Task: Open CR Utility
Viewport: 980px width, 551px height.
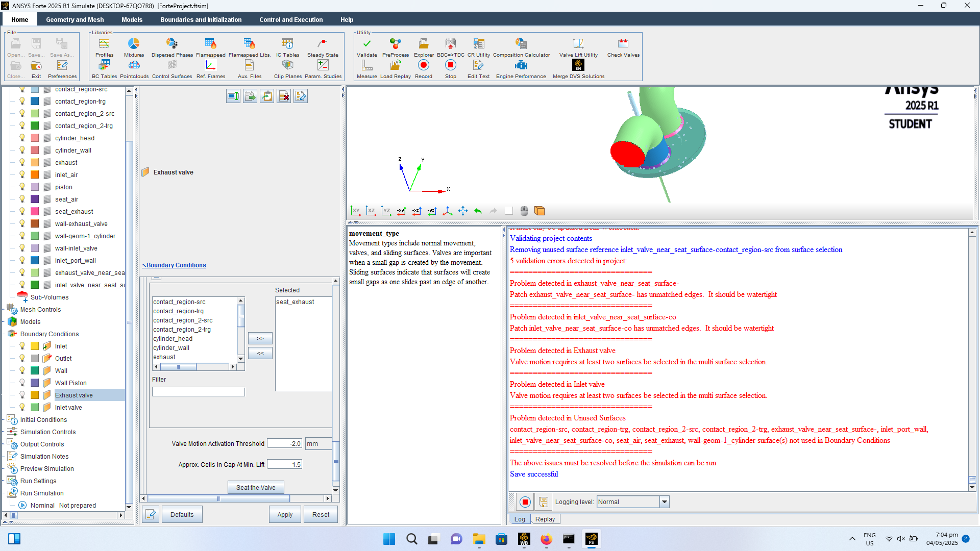Action: (x=478, y=47)
